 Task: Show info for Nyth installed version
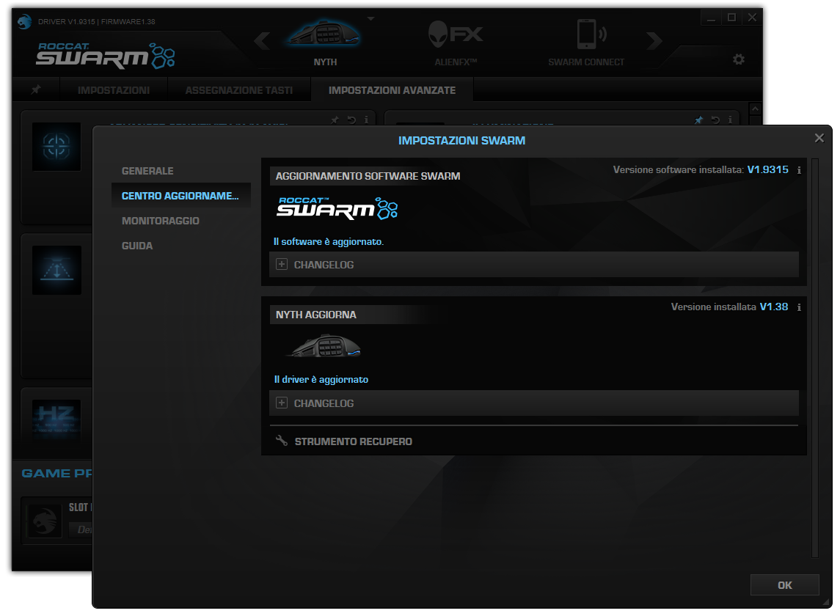click(799, 307)
